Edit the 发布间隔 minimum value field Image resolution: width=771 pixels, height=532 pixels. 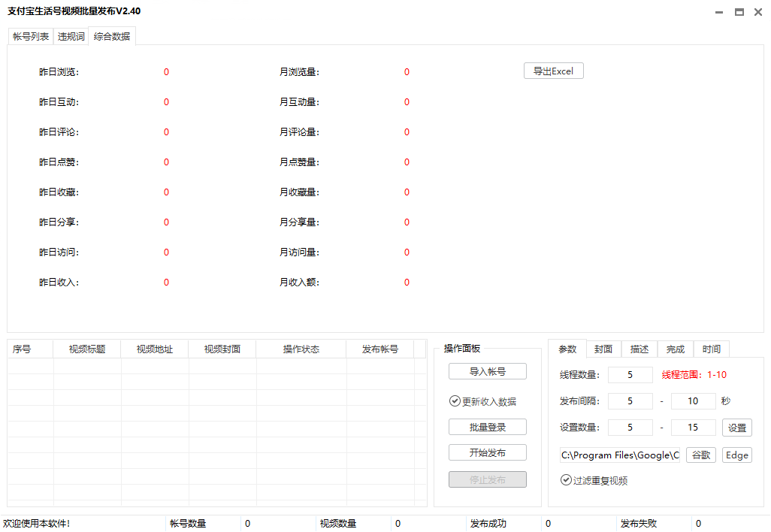point(630,401)
